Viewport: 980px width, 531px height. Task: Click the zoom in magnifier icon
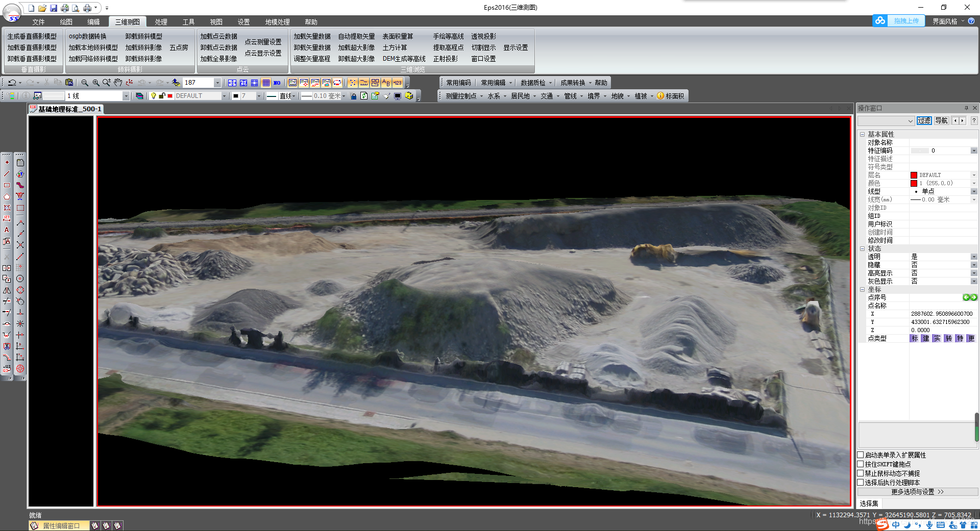pyautogui.click(x=95, y=83)
